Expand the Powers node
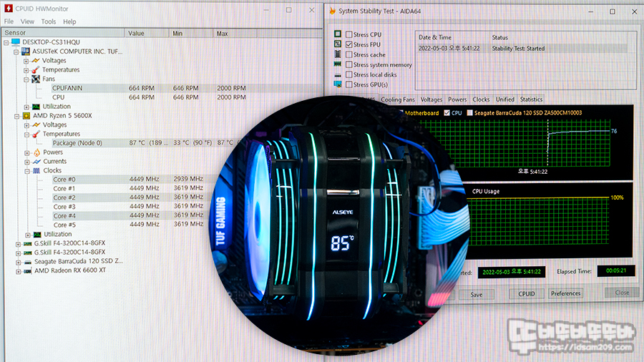 point(26,152)
